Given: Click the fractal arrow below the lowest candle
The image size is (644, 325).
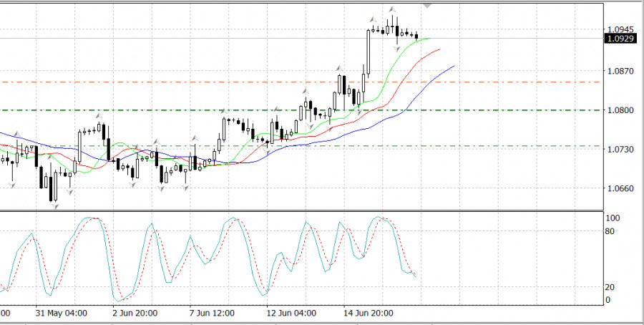Looking at the screenshot, I should (x=54, y=207).
